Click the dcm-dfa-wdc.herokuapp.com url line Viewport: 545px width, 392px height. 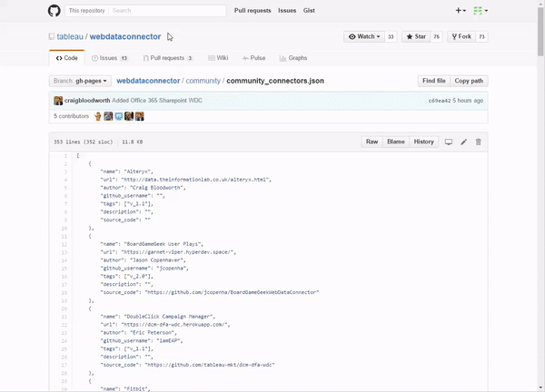point(165,325)
